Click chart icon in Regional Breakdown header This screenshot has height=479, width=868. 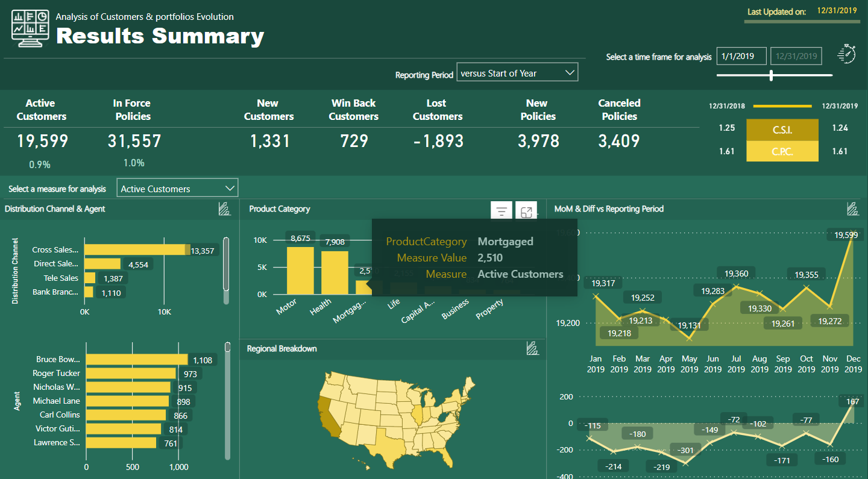pyautogui.click(x=532, y=348)
